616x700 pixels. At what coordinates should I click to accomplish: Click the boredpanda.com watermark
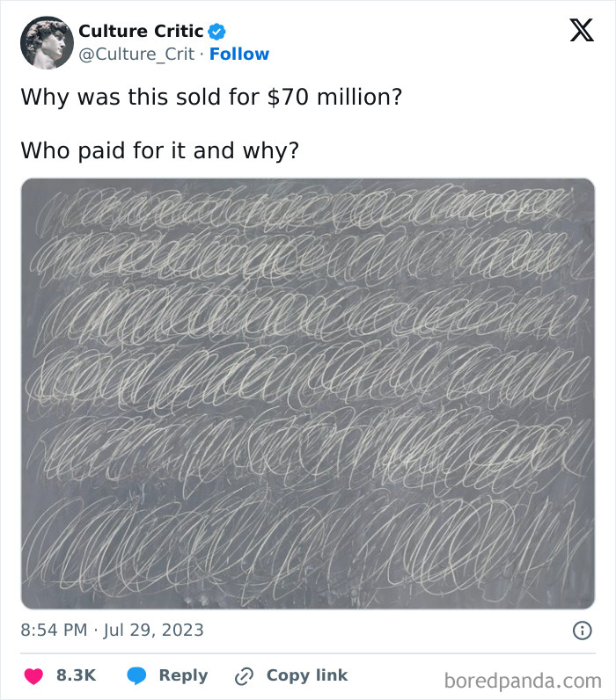click(523, 681)
